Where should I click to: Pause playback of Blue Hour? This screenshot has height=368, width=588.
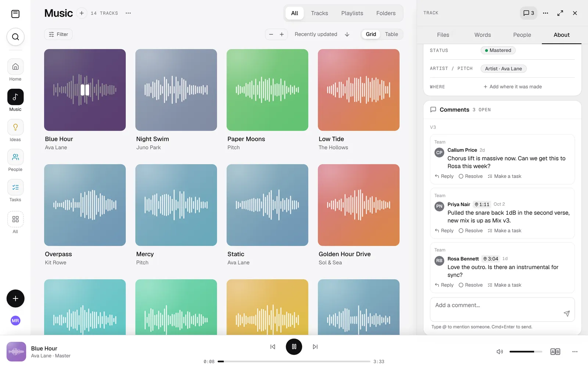[x=294, y=347]
